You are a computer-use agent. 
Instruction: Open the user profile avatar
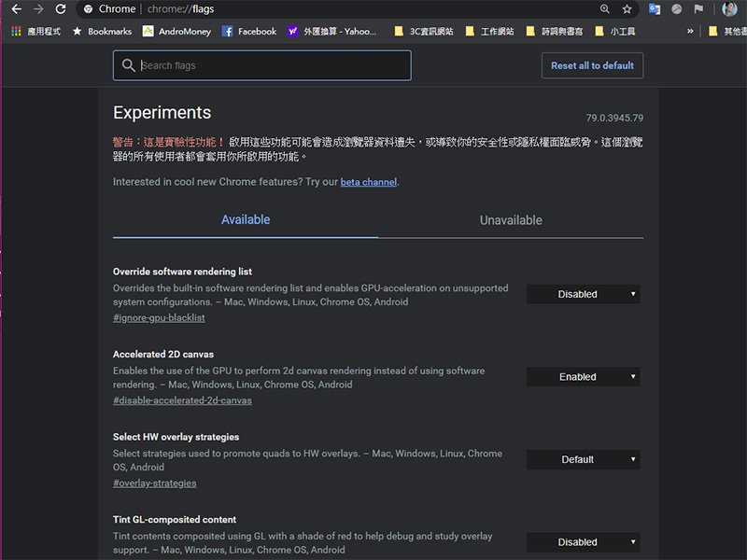(x=729, y=9)
